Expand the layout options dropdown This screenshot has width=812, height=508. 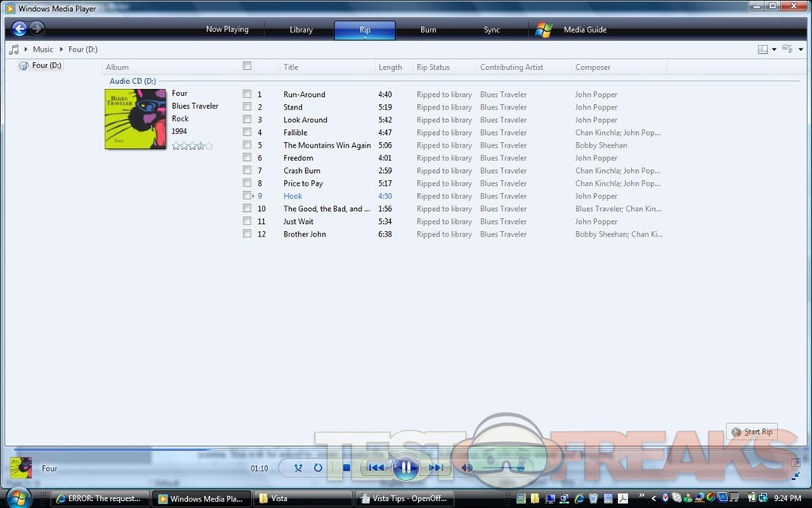tap(774, 49)
